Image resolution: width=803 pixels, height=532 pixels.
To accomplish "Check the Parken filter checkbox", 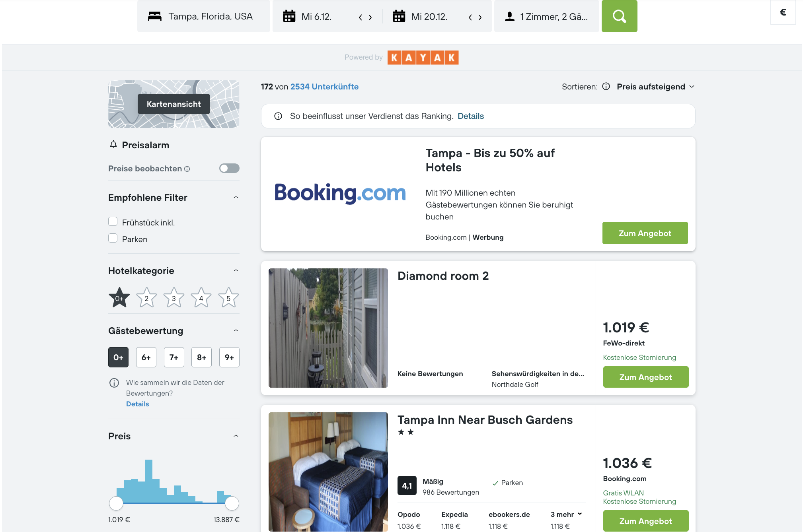I will [113, 238].
